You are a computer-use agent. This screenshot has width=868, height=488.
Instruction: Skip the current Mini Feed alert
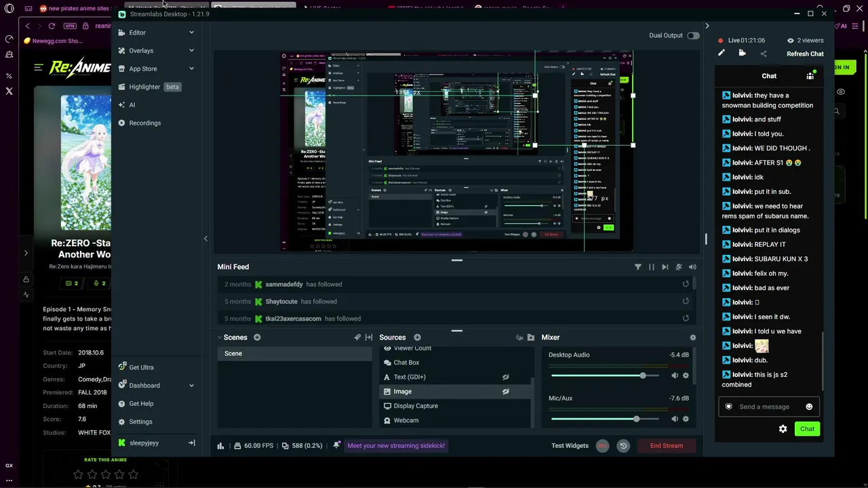[665, 267]
